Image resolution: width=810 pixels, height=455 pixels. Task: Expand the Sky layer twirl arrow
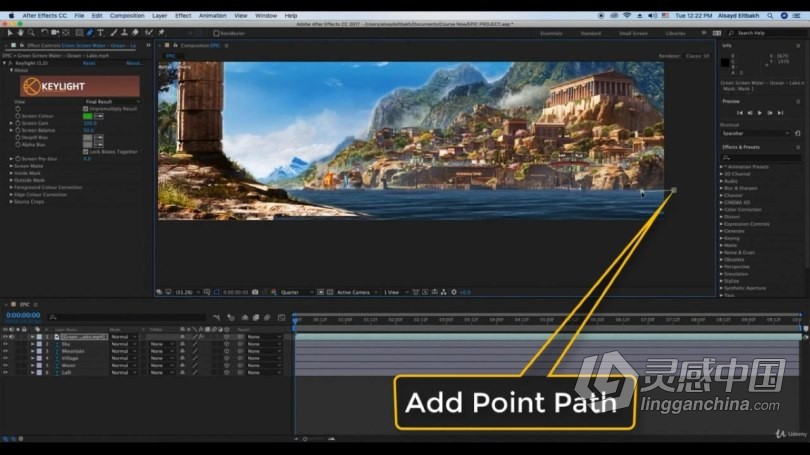[x=33, y=344]
